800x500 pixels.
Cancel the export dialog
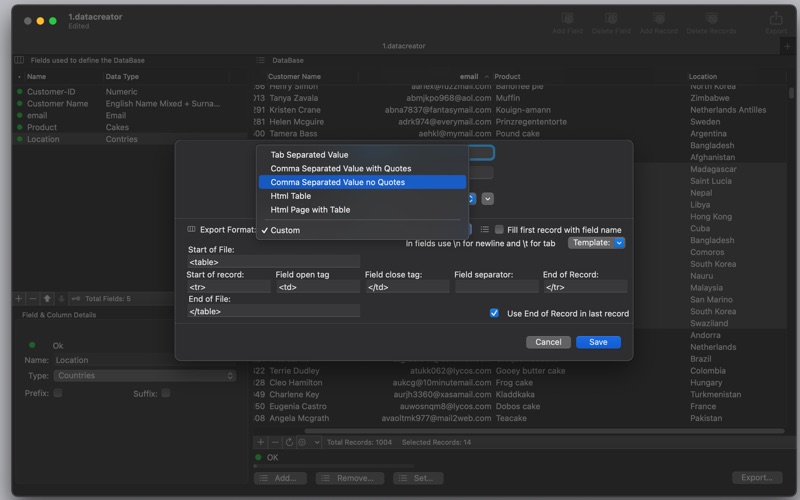pyautogui.click(x=548, y=342)
